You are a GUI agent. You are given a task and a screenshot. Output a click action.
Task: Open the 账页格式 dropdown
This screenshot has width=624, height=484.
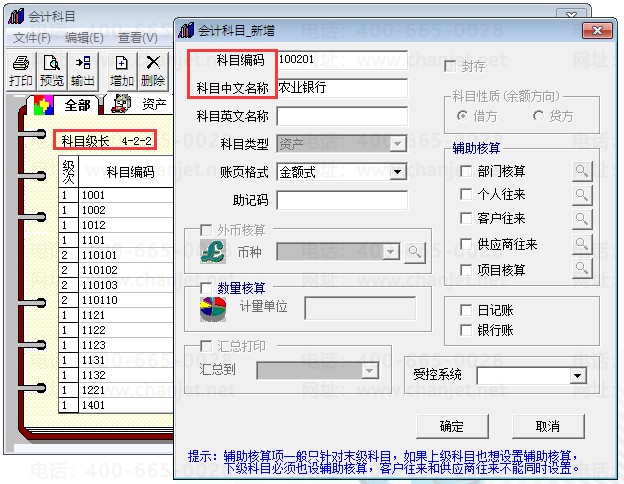[397, 172]
